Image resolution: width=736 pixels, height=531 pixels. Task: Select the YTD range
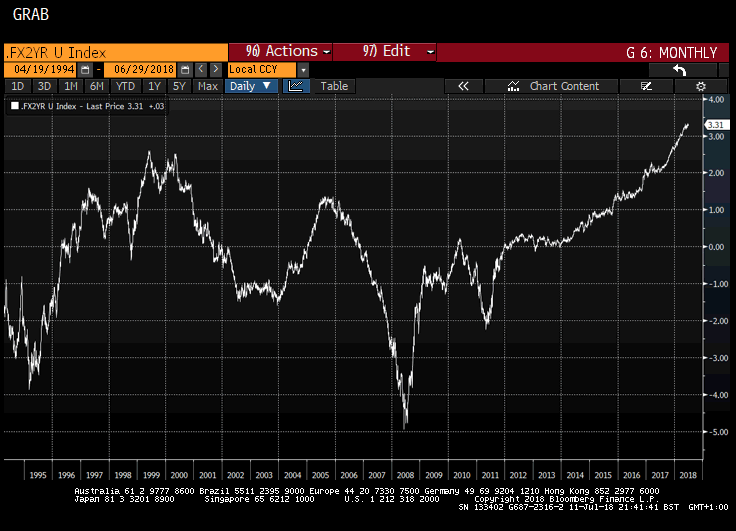pyautogui.click(x=125, y=86)
